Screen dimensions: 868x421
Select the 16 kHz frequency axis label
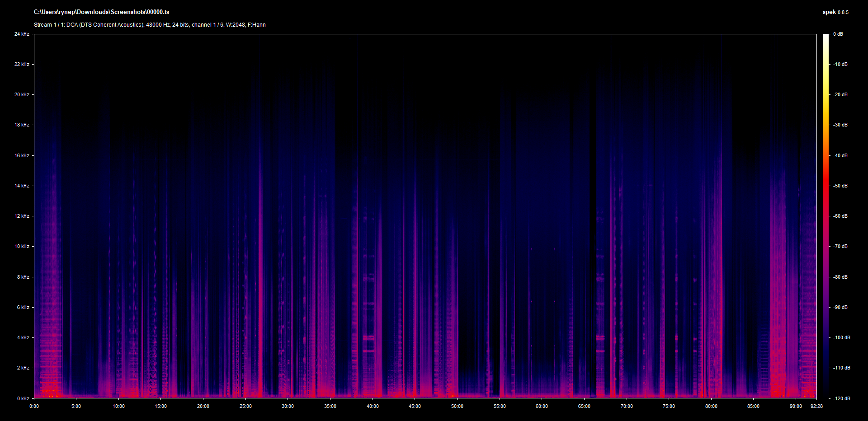(22, 155)
